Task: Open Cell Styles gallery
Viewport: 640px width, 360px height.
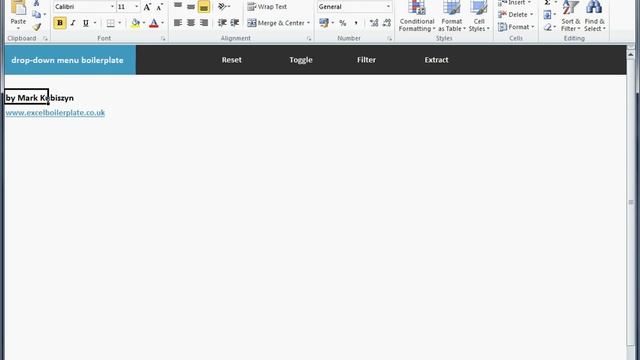Action: (x=479, y=16)
